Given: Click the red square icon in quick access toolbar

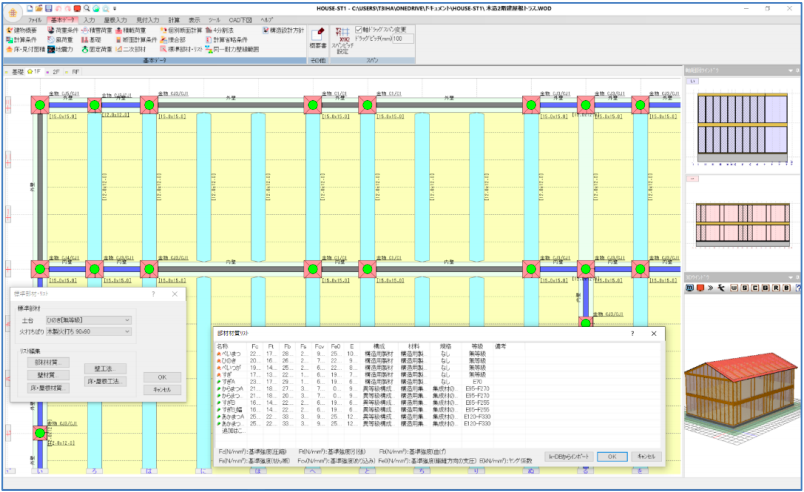Looking at the screenshot, I should 77,8.
